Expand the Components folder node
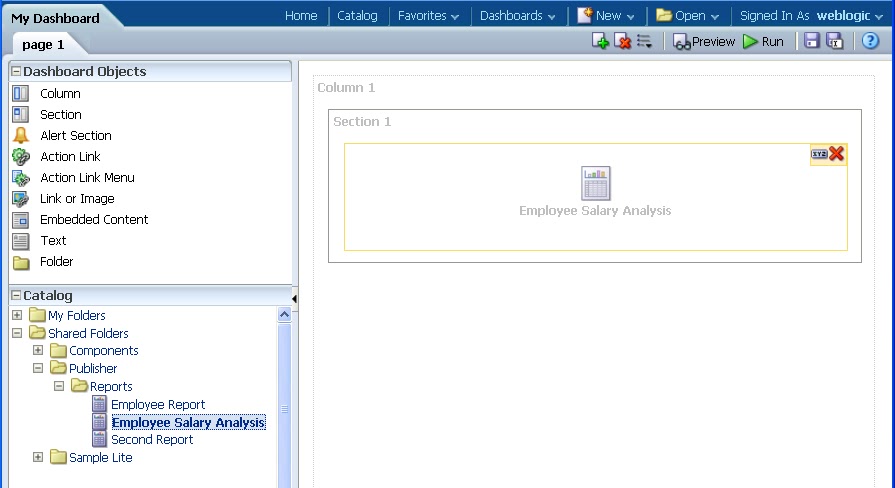This screenshot has width=895, height=488. point(38,350)
